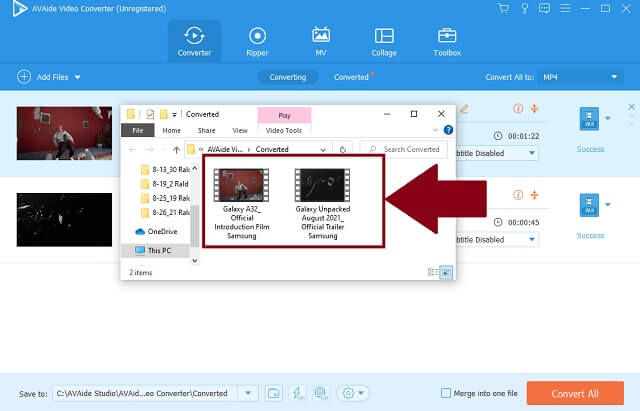Viewport: 640px width, 411px height.
Task: Click the registration key icon
Action: click(524, 9)
